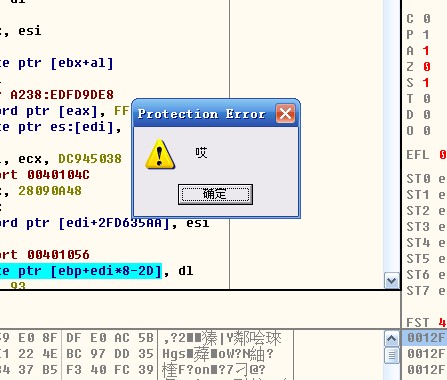
Task: Click the ST3 register entry
Action: point(426,227)
